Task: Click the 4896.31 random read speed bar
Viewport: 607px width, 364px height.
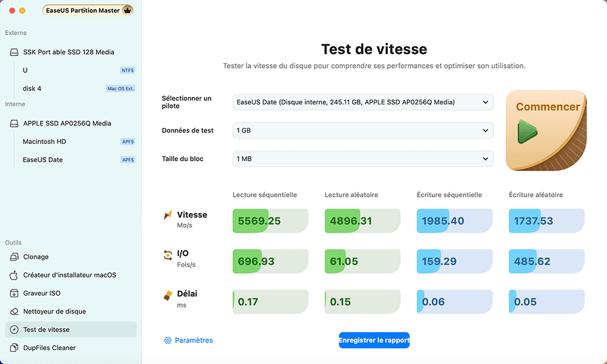Action: (x=362, y=221)
